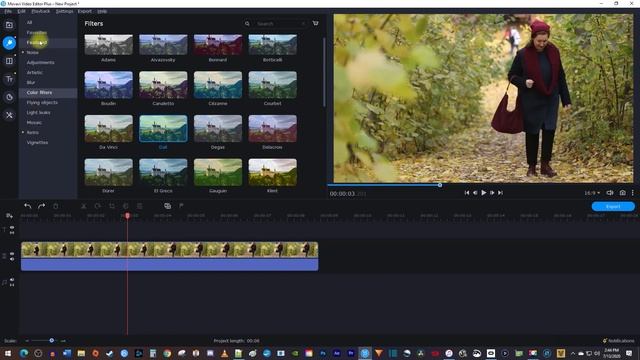640x360 pixels.
Task: Open the Clip properties icon
Action: click(140, 206)
